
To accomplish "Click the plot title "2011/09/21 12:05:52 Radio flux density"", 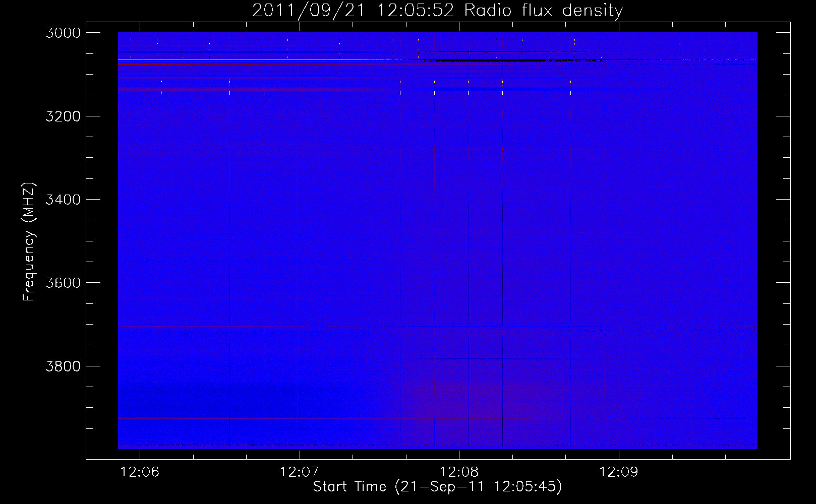I will [x=437, y=11].
